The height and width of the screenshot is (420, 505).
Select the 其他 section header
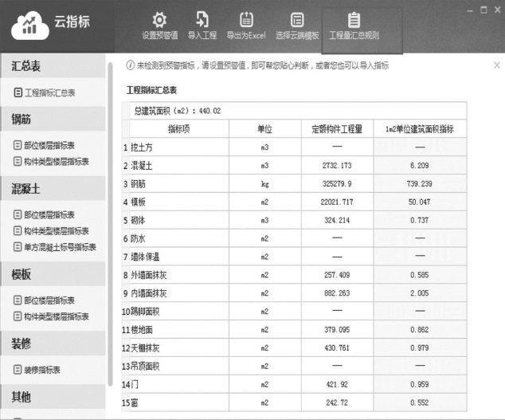click(x=53, y=397)
